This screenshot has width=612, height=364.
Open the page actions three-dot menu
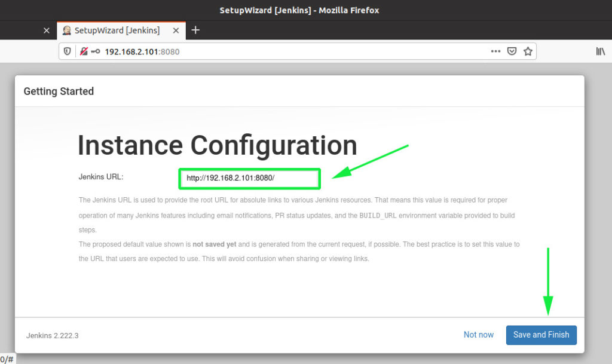495,51
